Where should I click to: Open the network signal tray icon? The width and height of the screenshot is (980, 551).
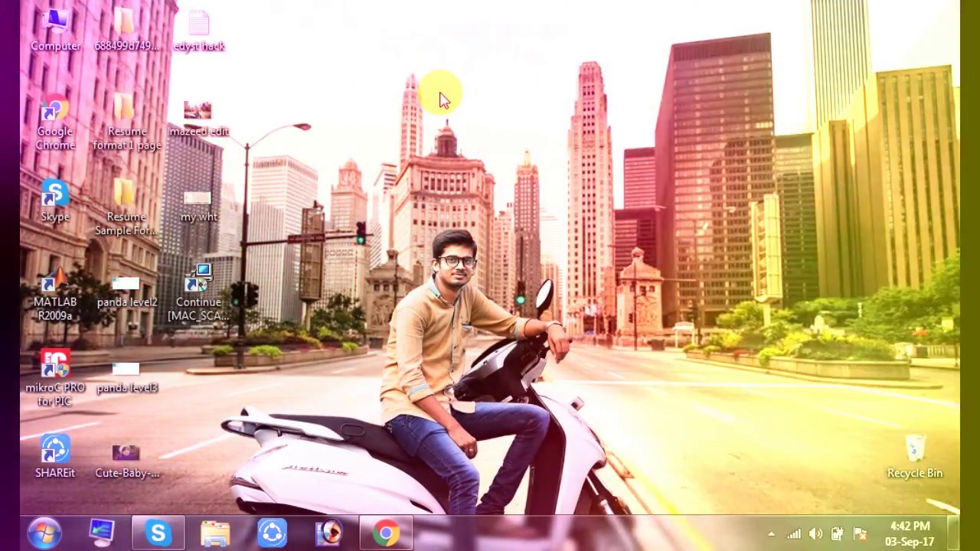(x=794, y=534)
